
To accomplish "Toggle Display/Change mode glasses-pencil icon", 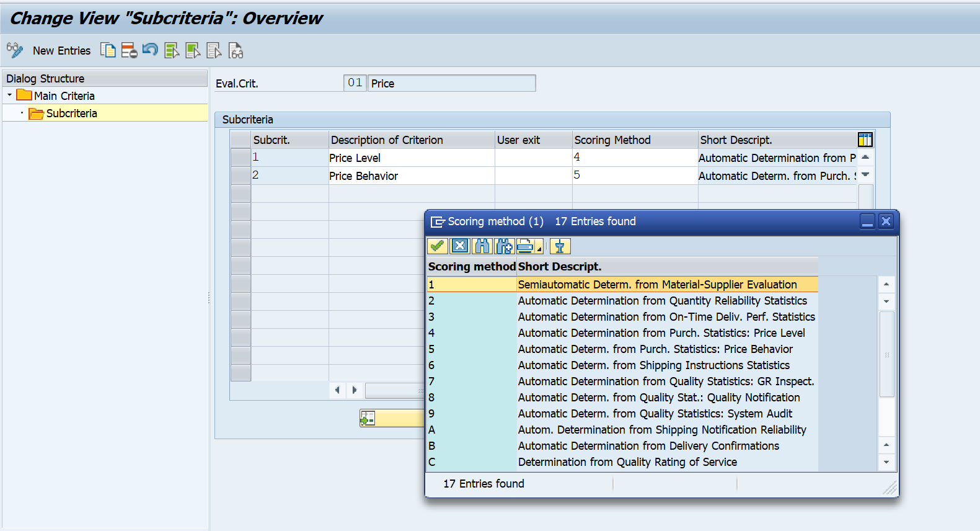I will pyautogui.click(x=14, y=50).
